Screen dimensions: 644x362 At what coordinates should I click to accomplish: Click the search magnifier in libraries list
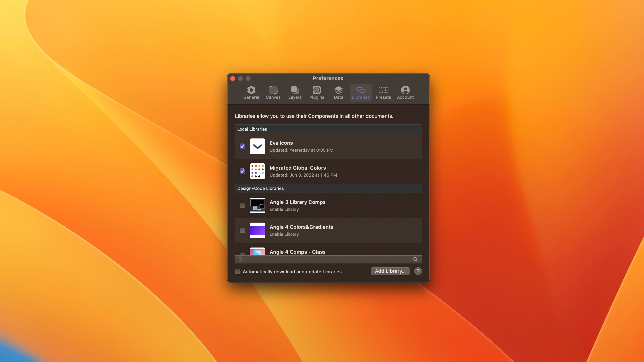(415, 259)
